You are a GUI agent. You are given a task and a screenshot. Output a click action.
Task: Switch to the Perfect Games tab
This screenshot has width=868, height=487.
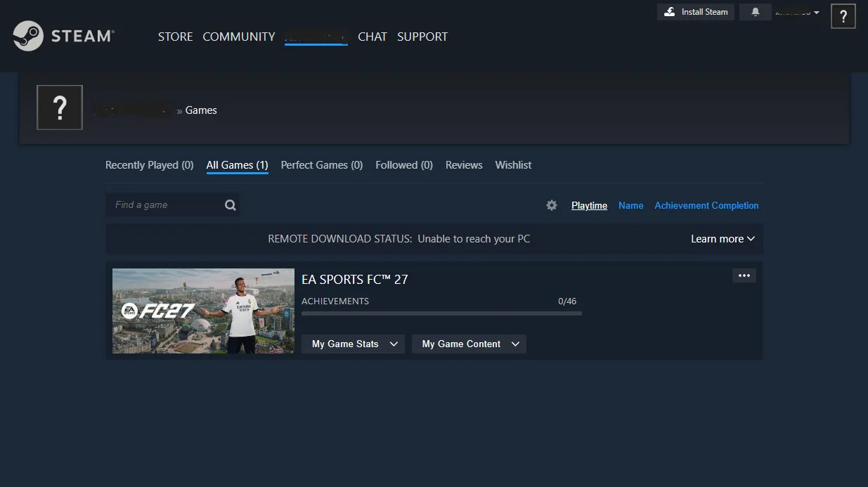(x=322, y=165)
